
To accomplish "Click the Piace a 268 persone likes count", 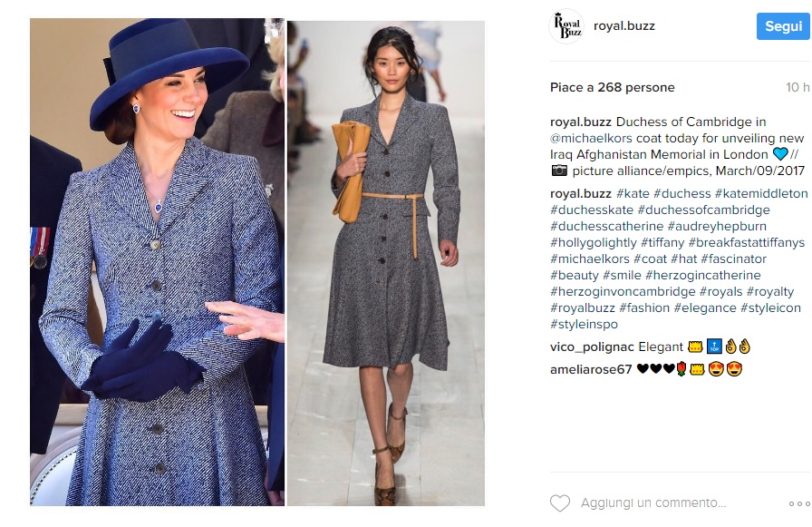I will [x=612, y=88].
